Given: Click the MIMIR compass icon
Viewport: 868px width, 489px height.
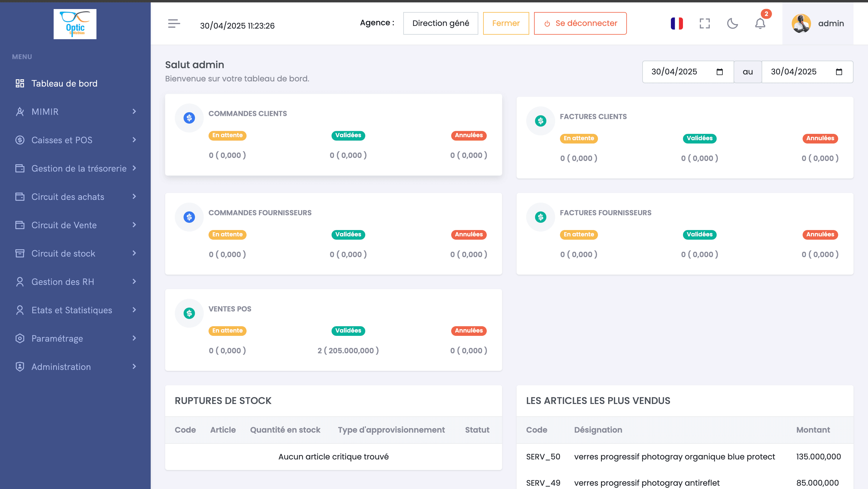Looking at the screenshot, I should [20, 112].
